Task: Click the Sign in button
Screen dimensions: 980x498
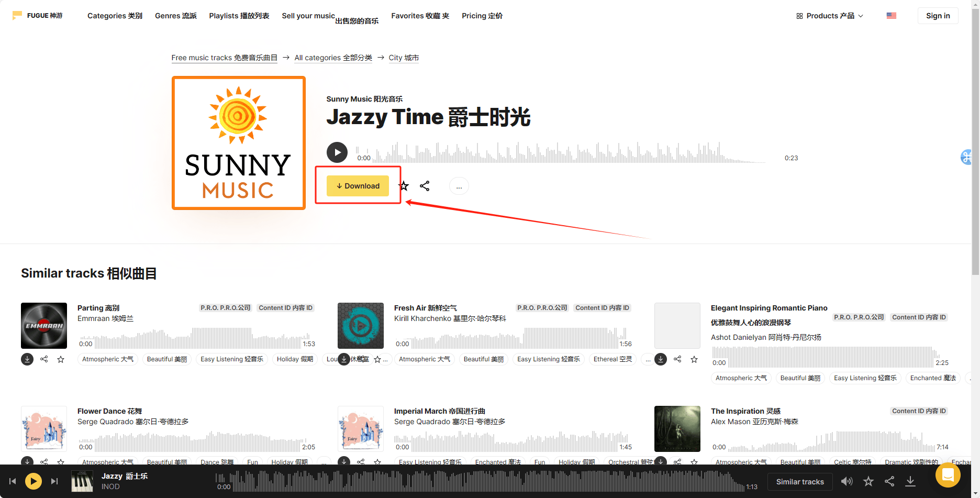Action: pos(937,16)
